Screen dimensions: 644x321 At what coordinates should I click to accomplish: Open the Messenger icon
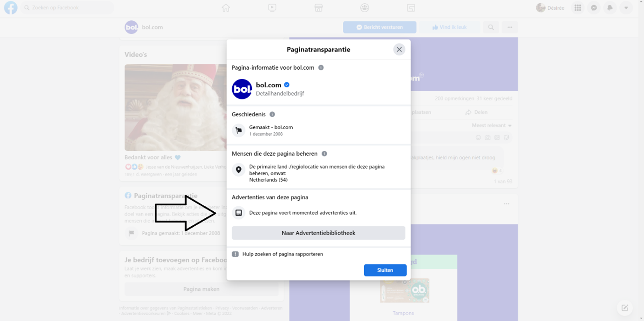pyautogui.click(x=594, y=8)
